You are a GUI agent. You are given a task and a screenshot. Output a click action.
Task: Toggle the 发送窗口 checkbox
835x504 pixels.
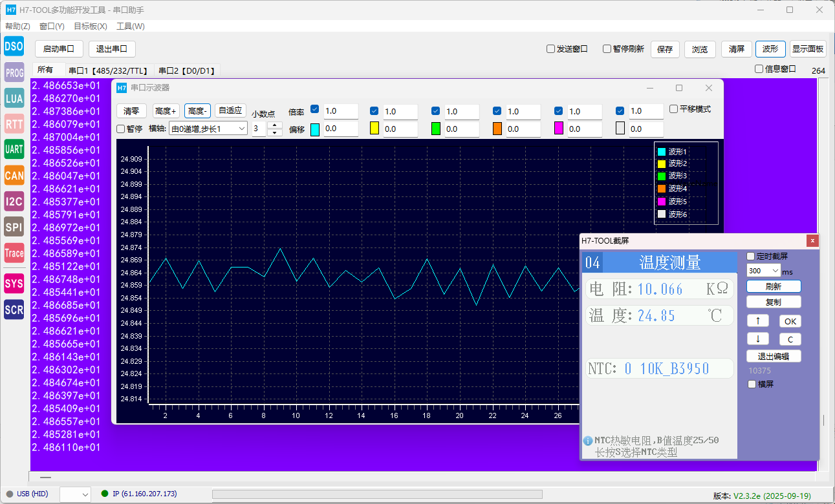(551, 48)
